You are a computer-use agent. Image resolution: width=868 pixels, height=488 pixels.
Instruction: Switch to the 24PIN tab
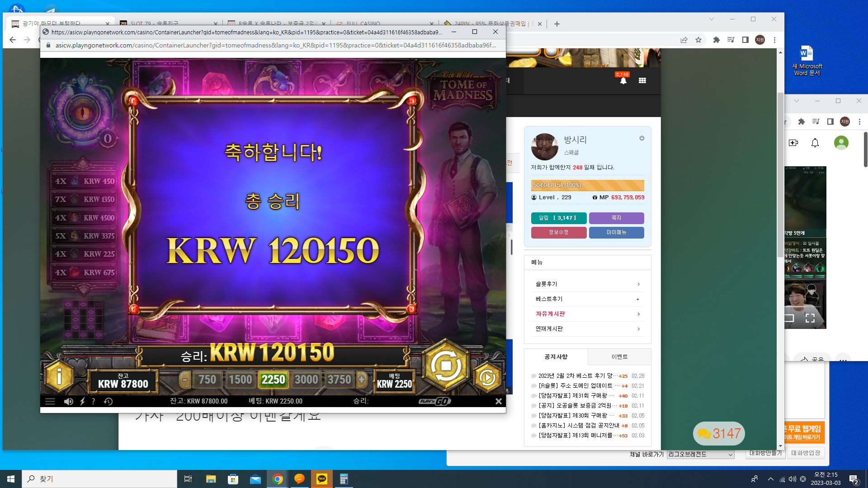point(493,23)
